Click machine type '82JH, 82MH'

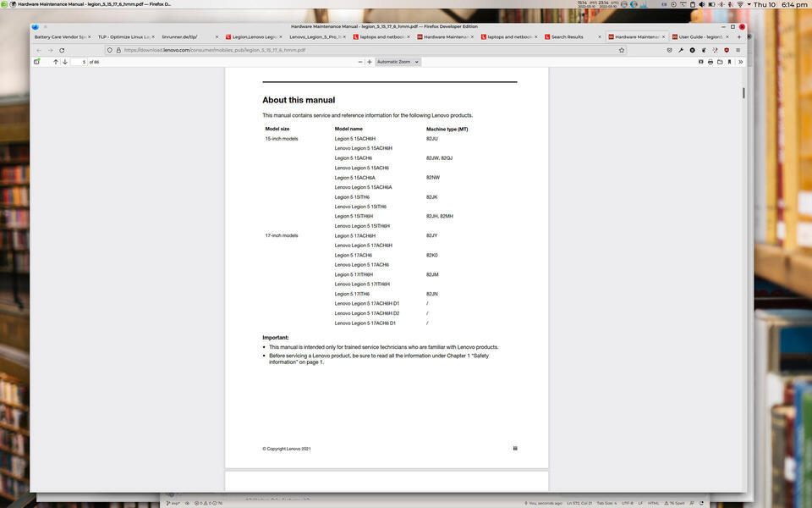pos(439,216)
